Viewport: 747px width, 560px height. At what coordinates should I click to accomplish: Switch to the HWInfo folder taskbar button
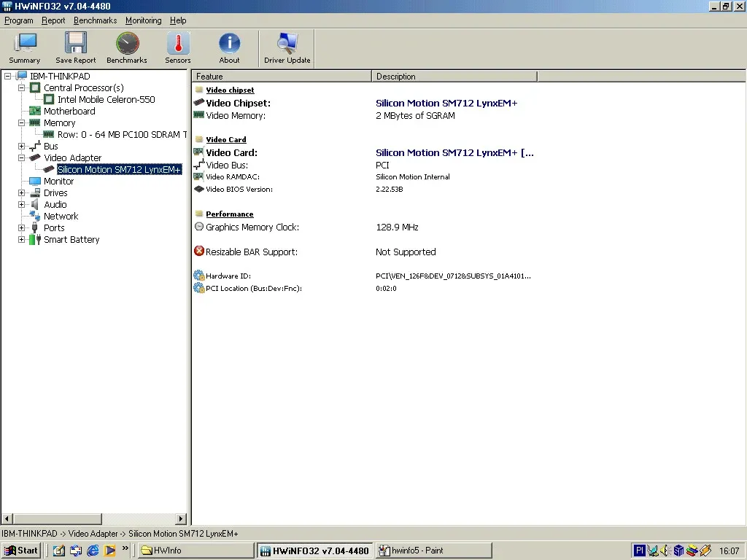pyautogui.click(x=196, y=551)
